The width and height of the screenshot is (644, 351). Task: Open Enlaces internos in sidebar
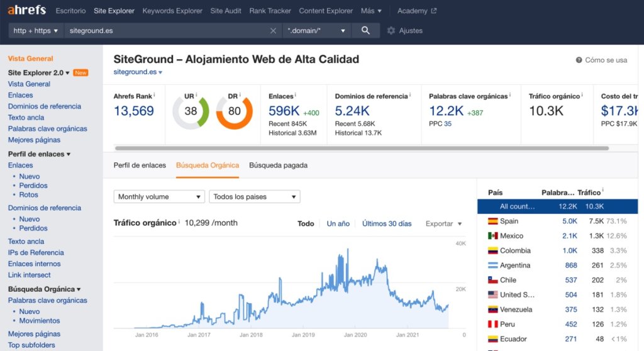[x=34, y=264]
